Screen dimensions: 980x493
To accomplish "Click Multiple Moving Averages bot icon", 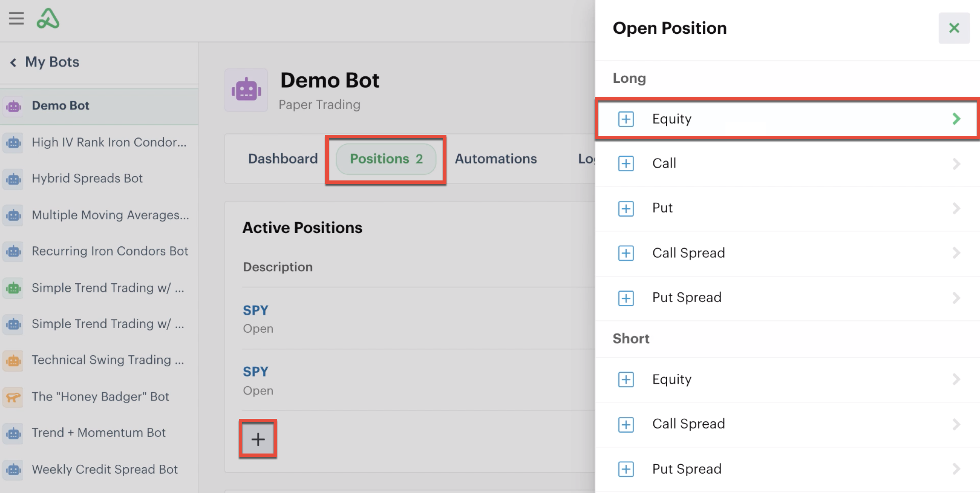I will [x=14, y=216].
